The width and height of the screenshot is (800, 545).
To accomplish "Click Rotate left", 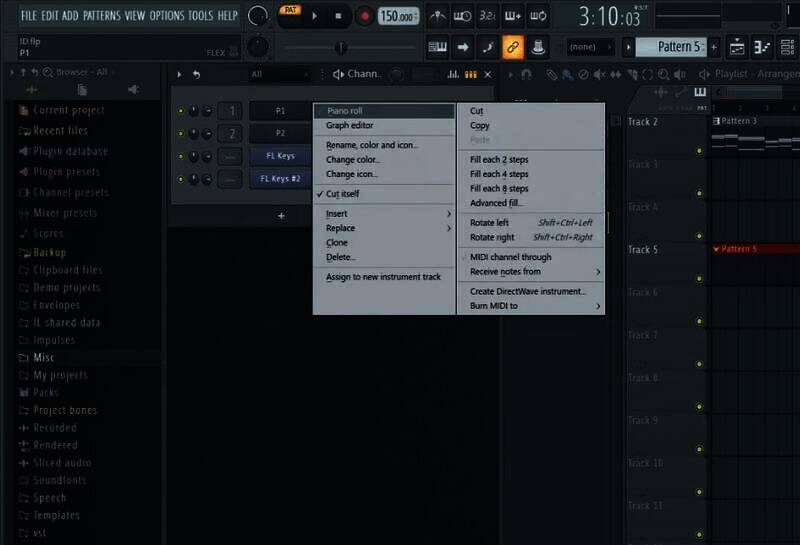I will click(531, 222).
